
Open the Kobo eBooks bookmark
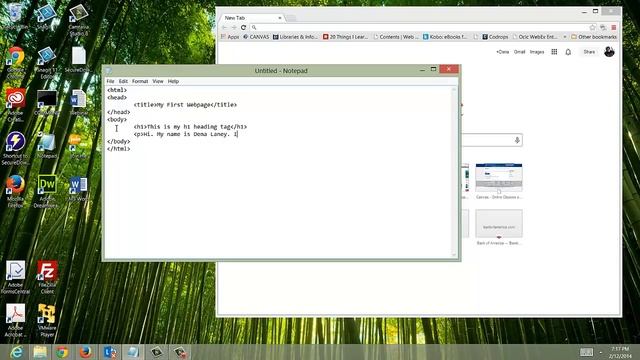(x=445, y=37)
